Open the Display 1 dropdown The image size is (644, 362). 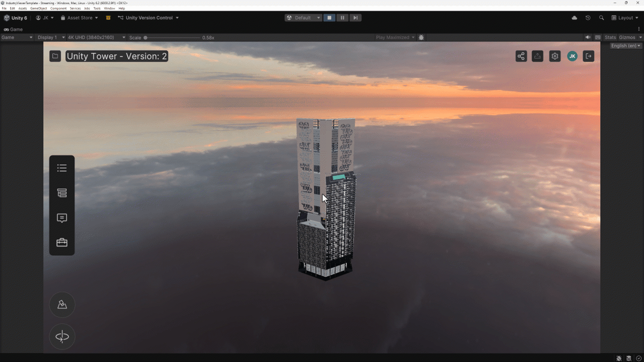51,37
